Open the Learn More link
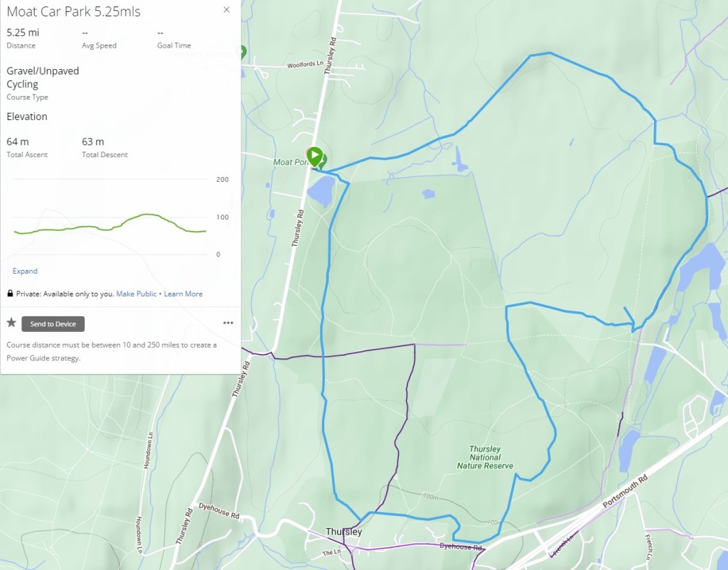The height and width of the screenshot is (570, 728). coord(183,294)
